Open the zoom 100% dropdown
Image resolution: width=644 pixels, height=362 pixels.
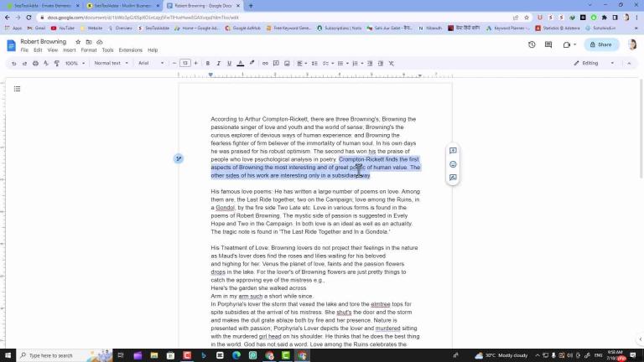75,63
